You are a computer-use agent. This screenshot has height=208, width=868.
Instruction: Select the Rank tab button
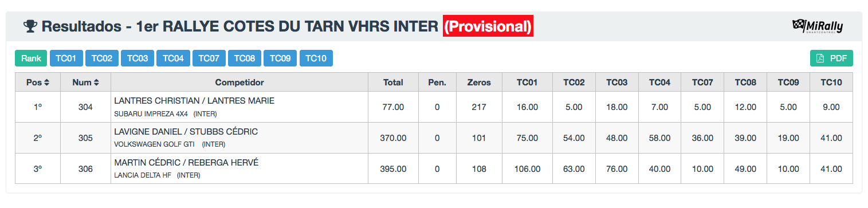[x=31, y=58]
